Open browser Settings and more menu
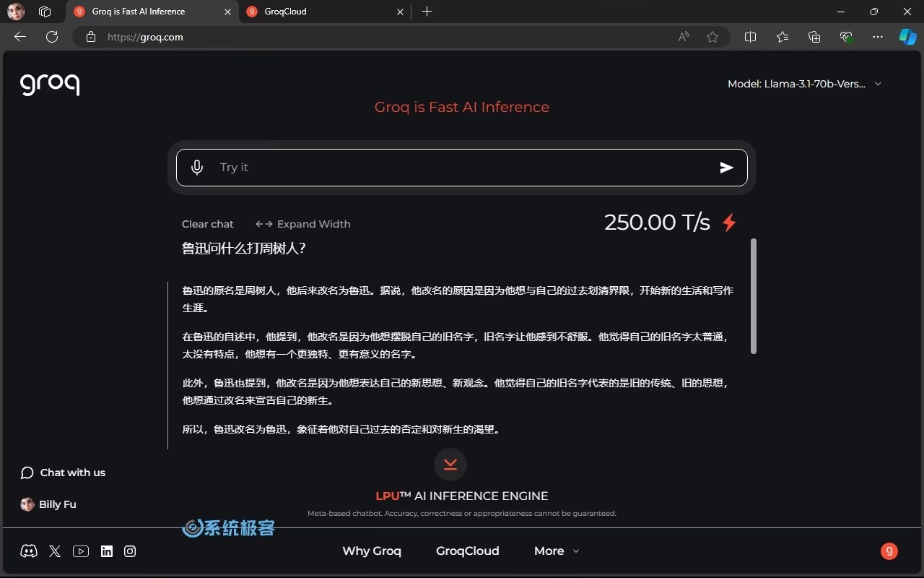 click(878, 37)
